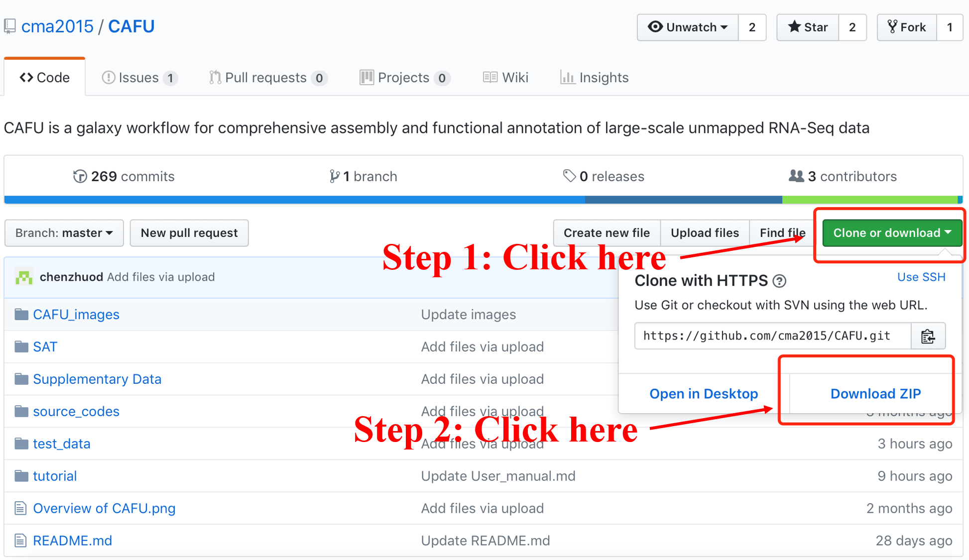Click 'Update User_manual.md' commit message

click(498, 476)
